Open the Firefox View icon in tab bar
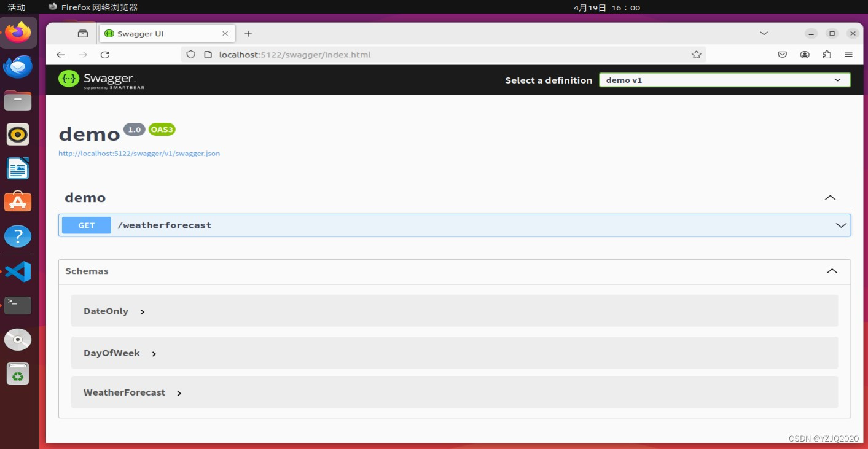Image resolution: width=868 pixels, height=449 pixels. click(83, 34)
